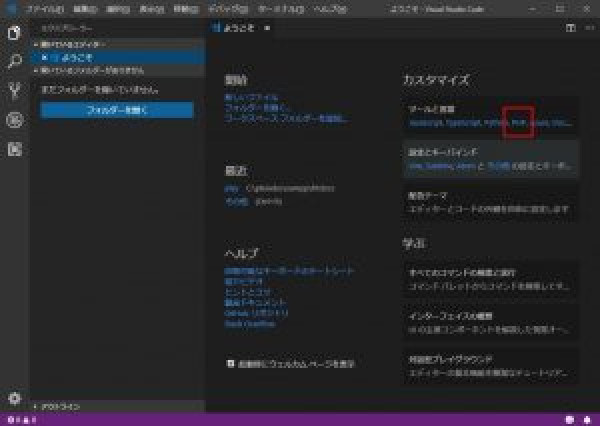Click the PHP link under ツールと言語
This screenshot has width=600, height=426.
519,123
